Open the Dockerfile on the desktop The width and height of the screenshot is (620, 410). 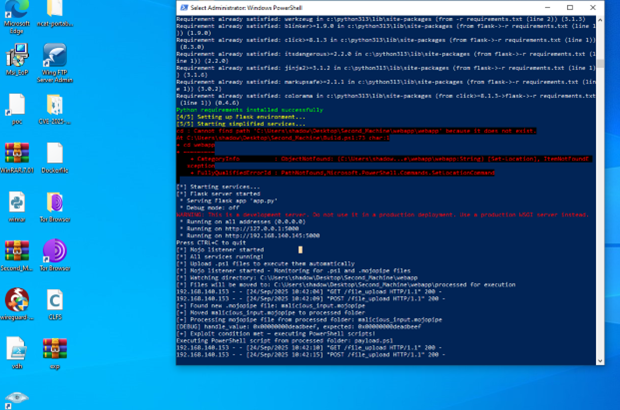(55, 155)
